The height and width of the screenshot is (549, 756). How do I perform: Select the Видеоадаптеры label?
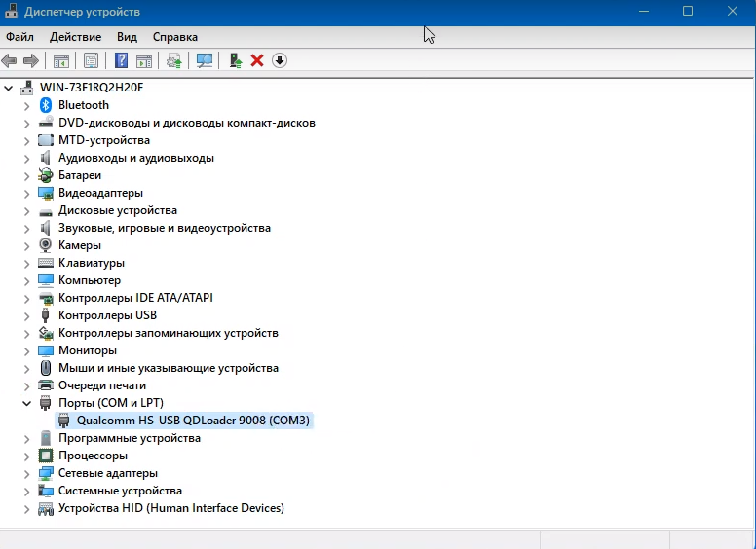click(100, 193)
